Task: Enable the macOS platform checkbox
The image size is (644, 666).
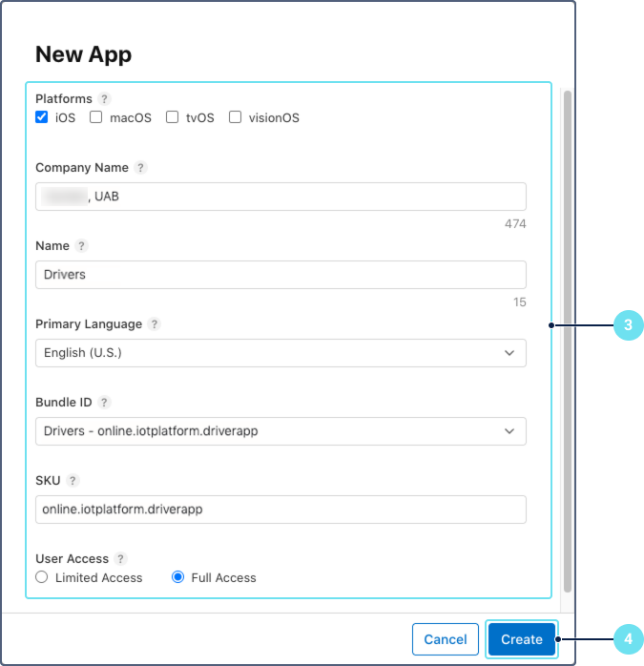Action: click(x=96, y=116)
